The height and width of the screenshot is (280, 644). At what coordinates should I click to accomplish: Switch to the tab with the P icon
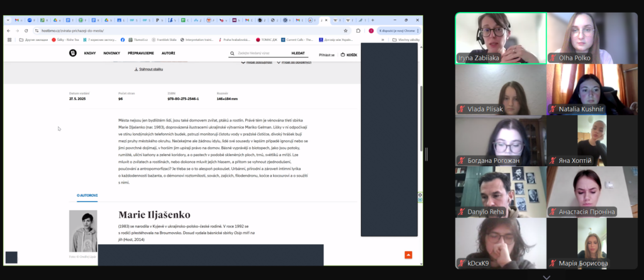(158, 20)
